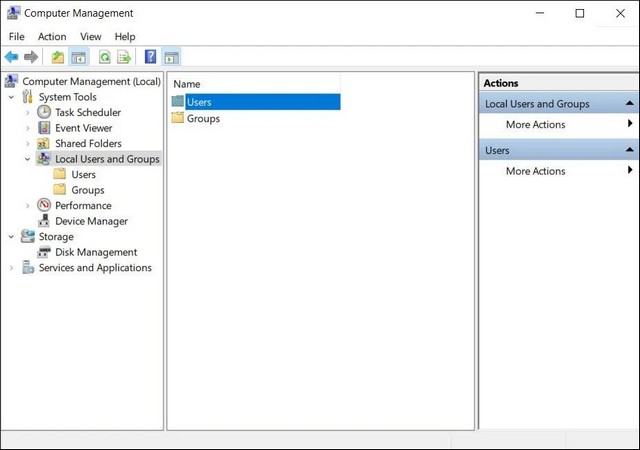Collapse the Users actions section arrow
Viewport: 640px width, 450px height.
click(x=629, y=150)
